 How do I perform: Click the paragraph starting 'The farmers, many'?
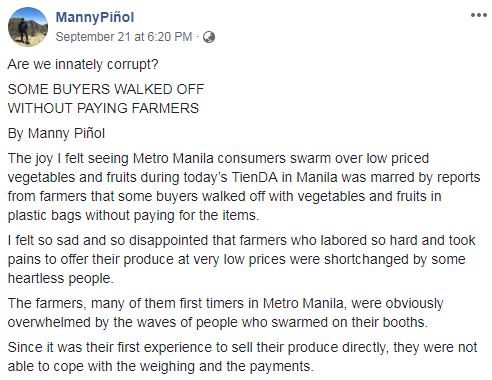coord(226,313)
